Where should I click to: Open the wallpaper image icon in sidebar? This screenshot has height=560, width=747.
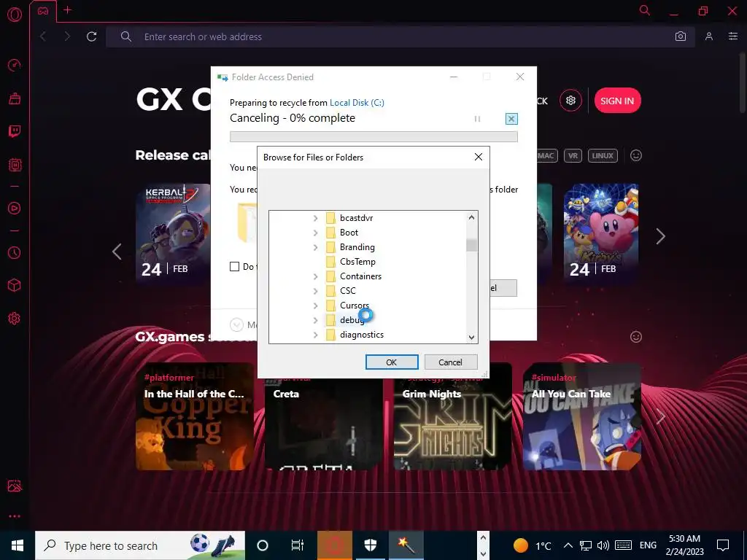point(15,486)
